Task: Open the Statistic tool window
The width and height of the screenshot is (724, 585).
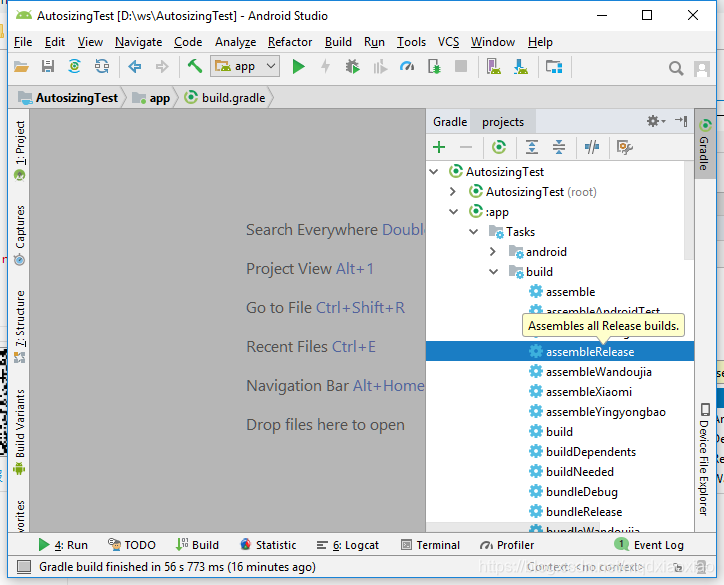Action: click(268, 545)
